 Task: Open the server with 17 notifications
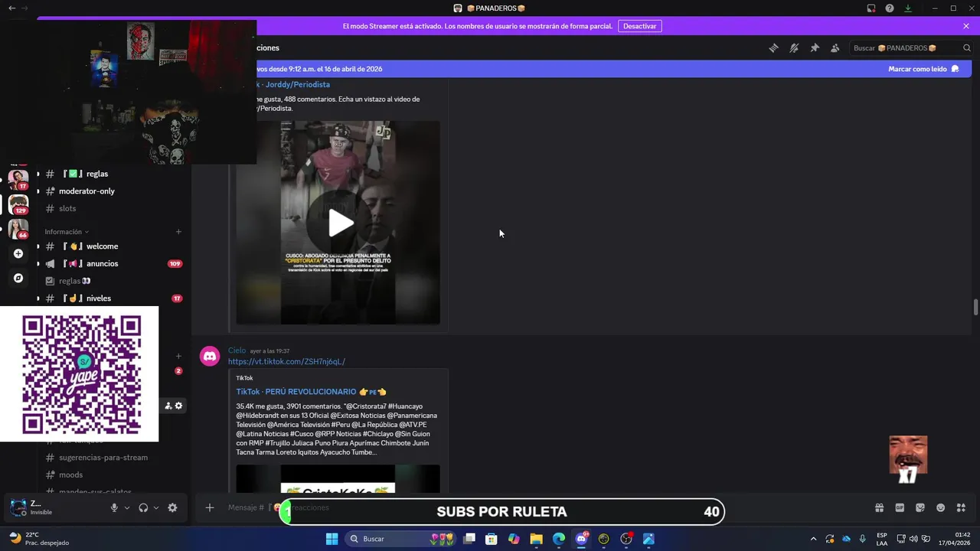(x=18, y=180)
